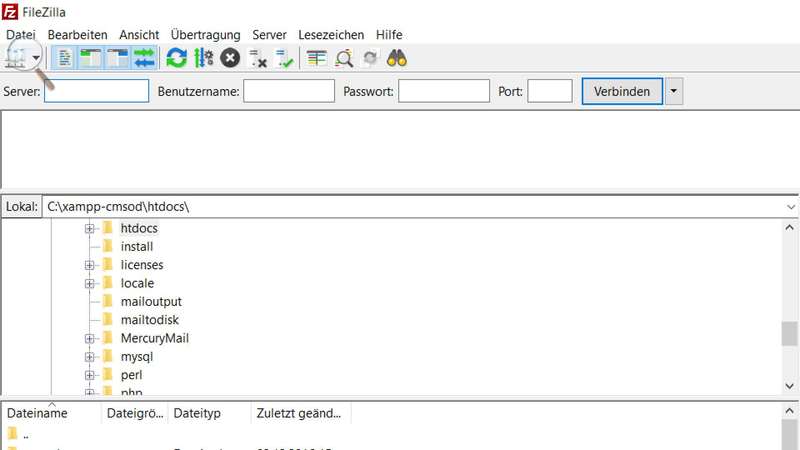Click tree scrollbar down arrow
This screenshot has height=450, width=800.
(x=789, y=386)
